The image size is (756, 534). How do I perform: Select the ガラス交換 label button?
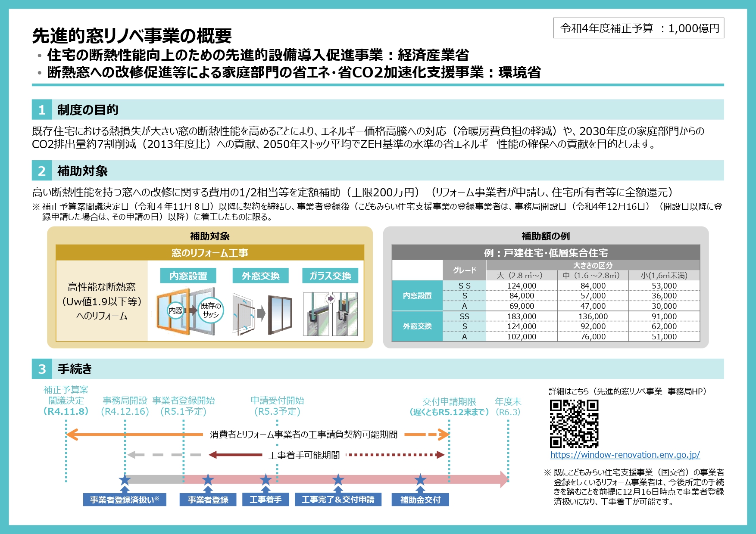[x=330, y=276]
